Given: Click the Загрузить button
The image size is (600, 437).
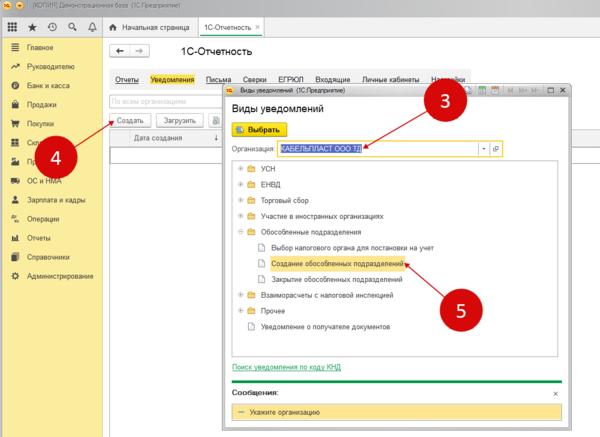Looking at the screenshot, I should (179, 121).
